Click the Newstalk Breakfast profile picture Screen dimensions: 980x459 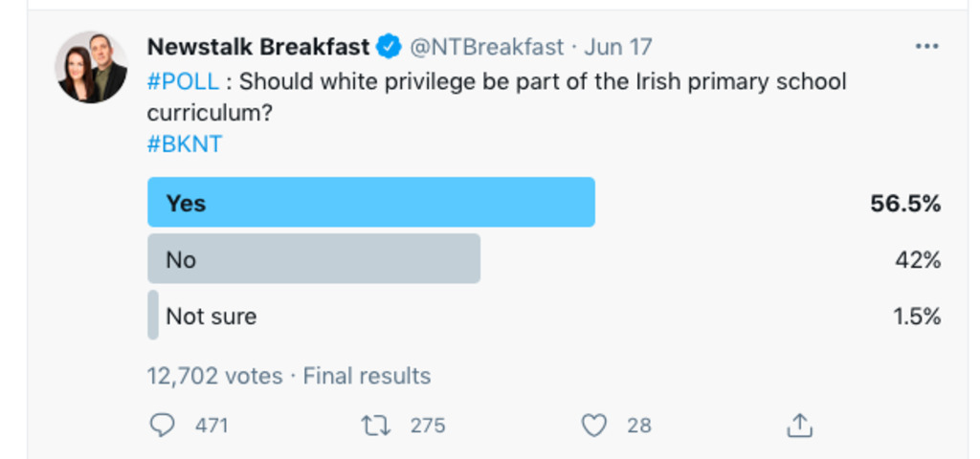[x=92, y=68]
